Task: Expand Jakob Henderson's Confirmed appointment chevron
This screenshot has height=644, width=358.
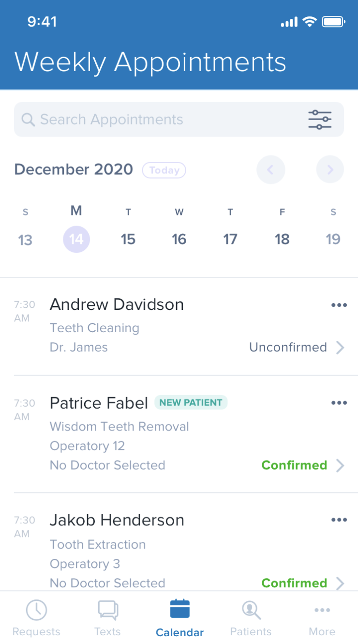Action: (340, 583)
